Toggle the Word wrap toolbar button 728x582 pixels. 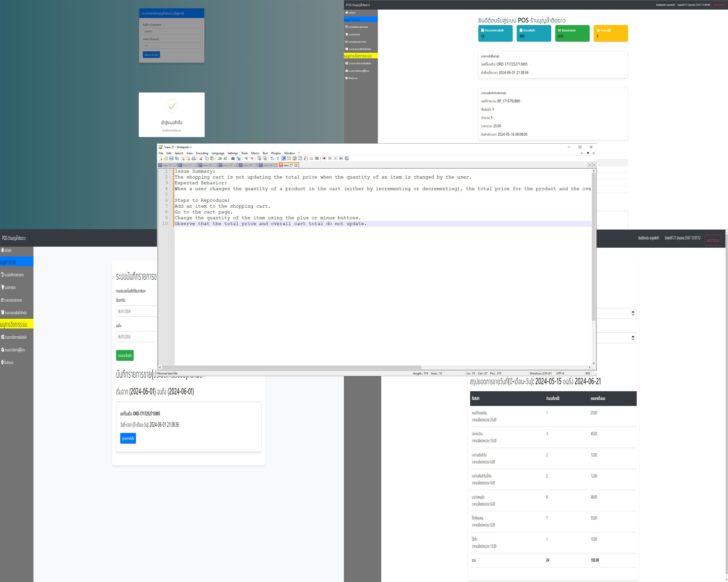coord(272,158)
